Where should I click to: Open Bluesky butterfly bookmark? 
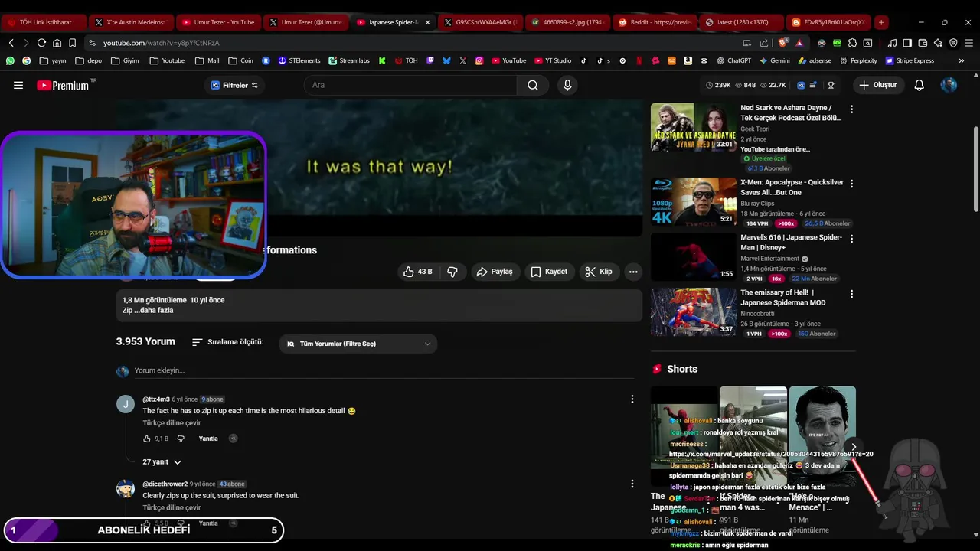(446, 60)
